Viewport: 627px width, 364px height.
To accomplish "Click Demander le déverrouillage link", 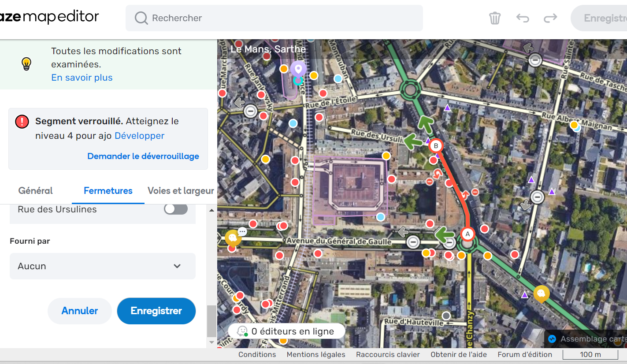I will pyautogui.click(x=143, y=156).
